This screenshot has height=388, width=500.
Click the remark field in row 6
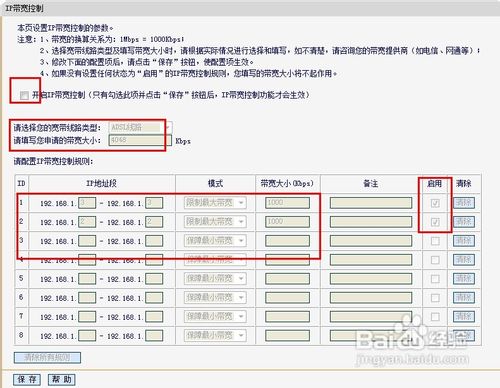click(x=371, y=298)
